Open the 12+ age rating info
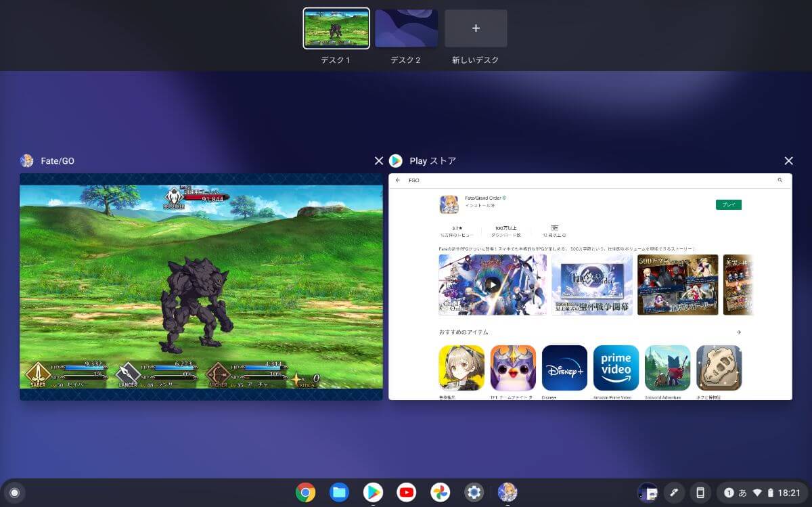This screenshot has height=507, width=812. [554, 231]
